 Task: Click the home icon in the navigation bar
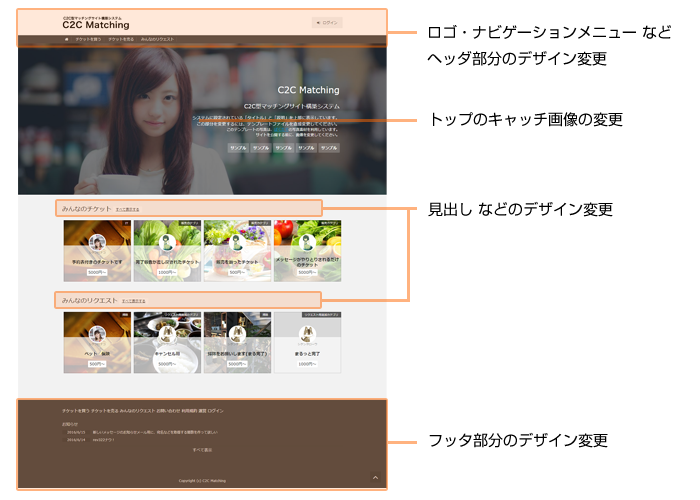coord(66,39)
